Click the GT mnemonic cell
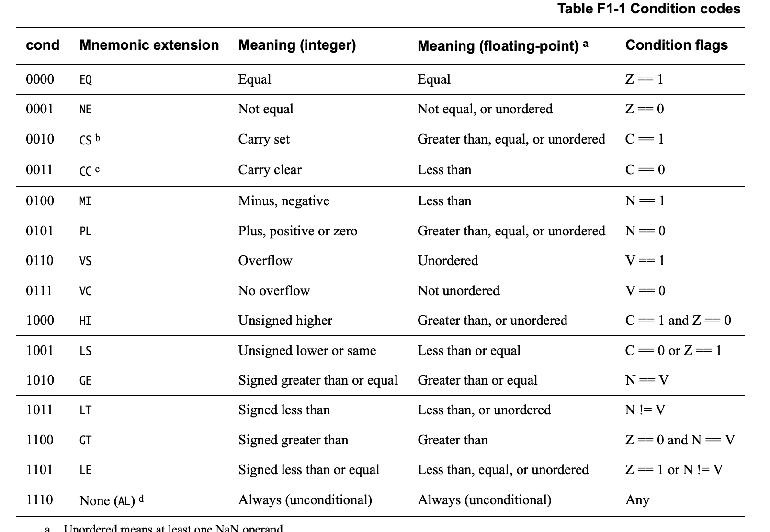This screenshot has height=532, width=770. tap(85, 440)
